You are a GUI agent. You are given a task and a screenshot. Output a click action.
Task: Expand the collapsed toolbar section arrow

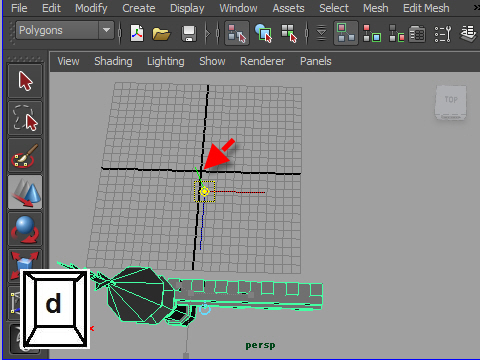point(208,33)
